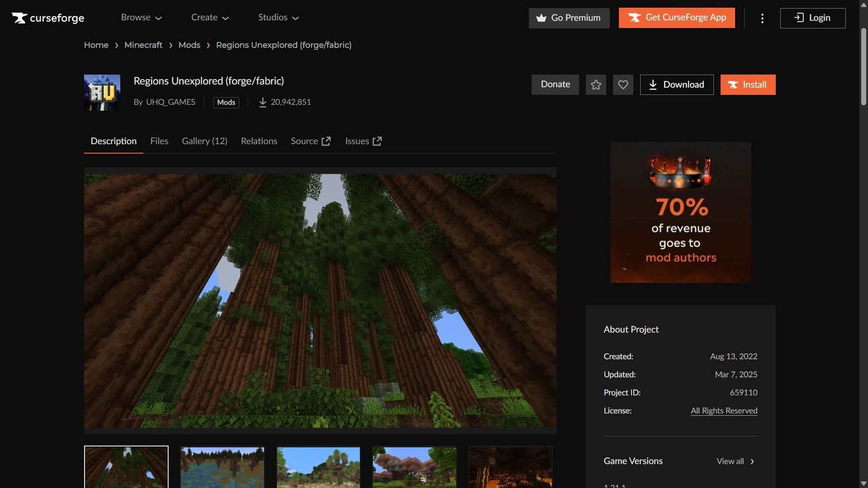868x488 pixels.
Task: Open the three-dot overflow menu
Action: point(762,18)
